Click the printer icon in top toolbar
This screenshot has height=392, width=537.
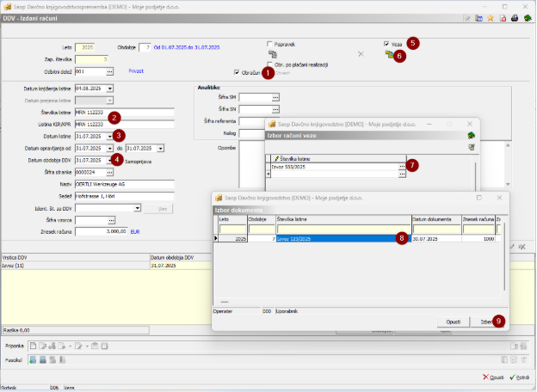(x=515, y=18)
